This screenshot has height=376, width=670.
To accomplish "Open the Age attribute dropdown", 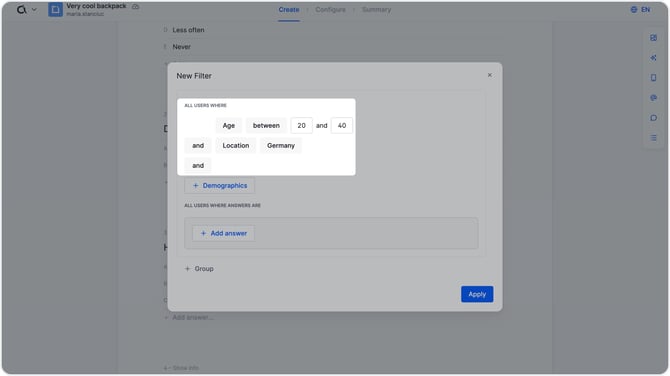I will click(229, 126).
